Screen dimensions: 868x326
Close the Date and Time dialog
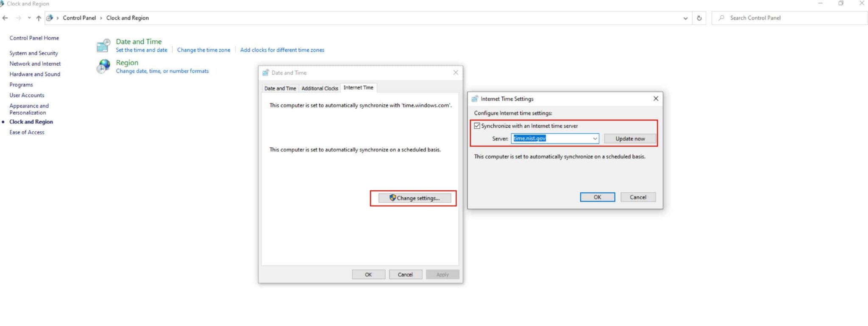coord(456,73)
